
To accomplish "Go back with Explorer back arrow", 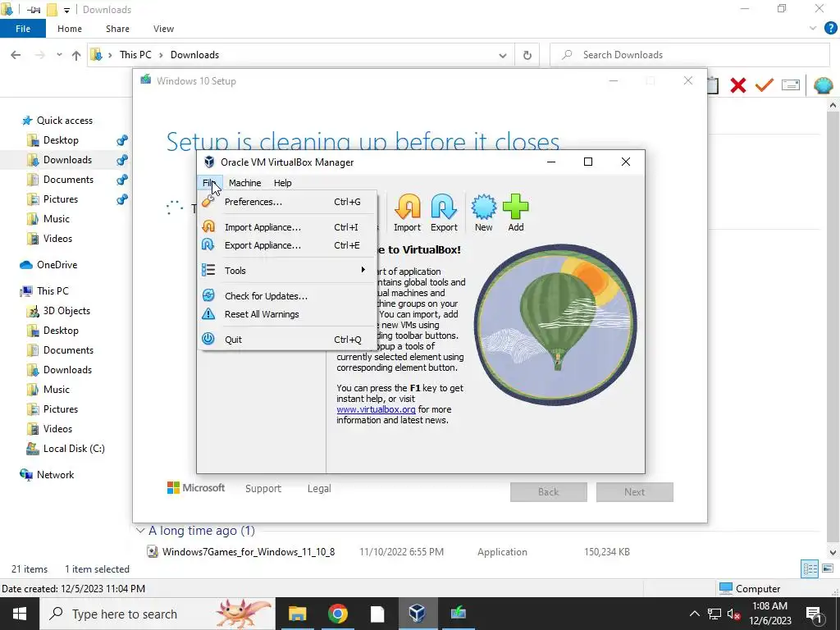I will 16,55.
